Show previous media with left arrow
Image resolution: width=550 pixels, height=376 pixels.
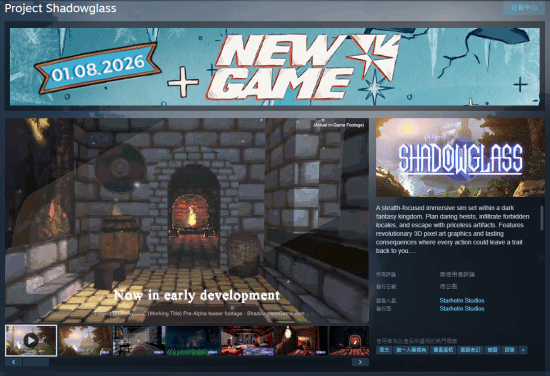pyautogui.click(x=14, y=362)
